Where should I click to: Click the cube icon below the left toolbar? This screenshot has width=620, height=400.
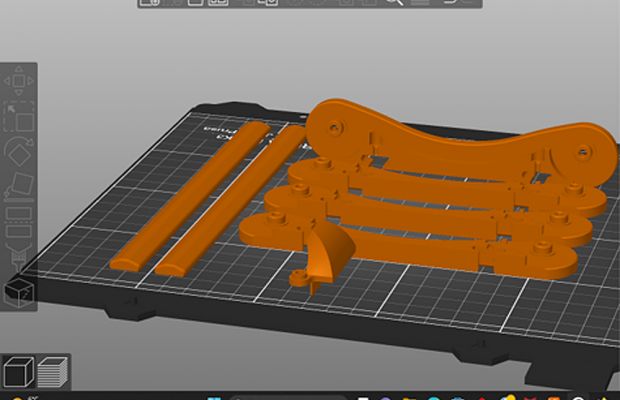pyautogui.click(x=18, y=292)
